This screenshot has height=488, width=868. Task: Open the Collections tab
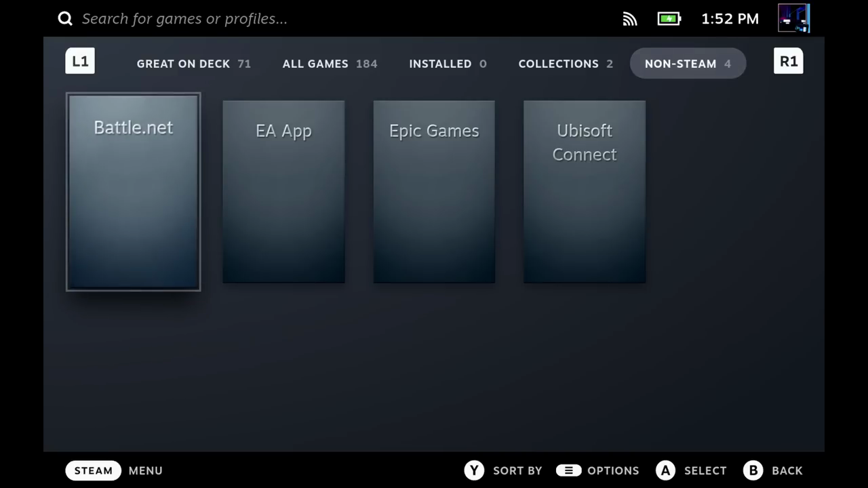pyautogui.click(x=566, y=64)
